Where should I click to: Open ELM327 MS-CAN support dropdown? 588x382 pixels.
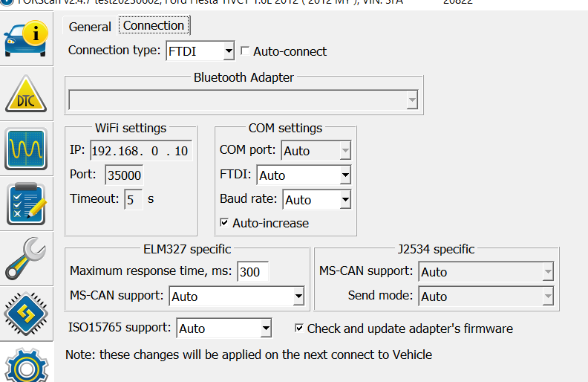[237, 297]
